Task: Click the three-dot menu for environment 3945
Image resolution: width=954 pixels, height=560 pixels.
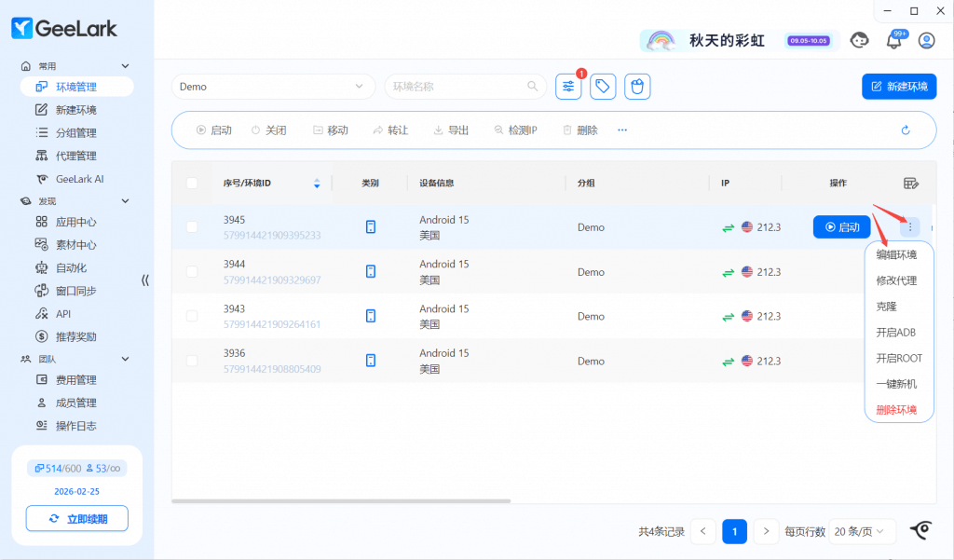Action: [x=910, y=227]
